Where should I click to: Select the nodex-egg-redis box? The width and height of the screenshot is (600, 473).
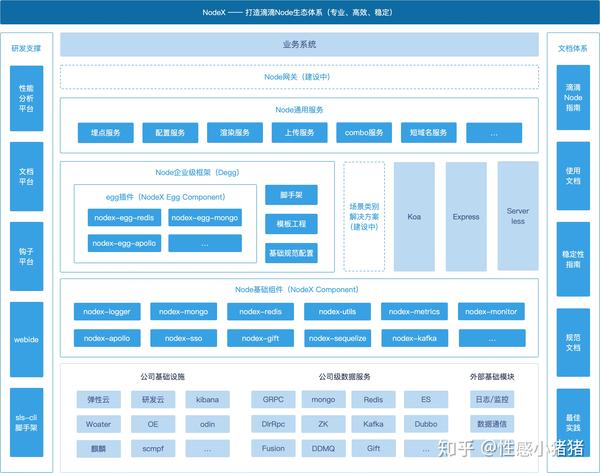click(x=124, y=218)
